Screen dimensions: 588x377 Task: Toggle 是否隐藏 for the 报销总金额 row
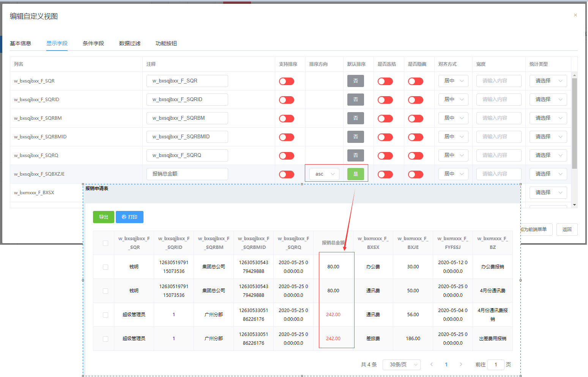pyautogui.click(x=416, y=174)
